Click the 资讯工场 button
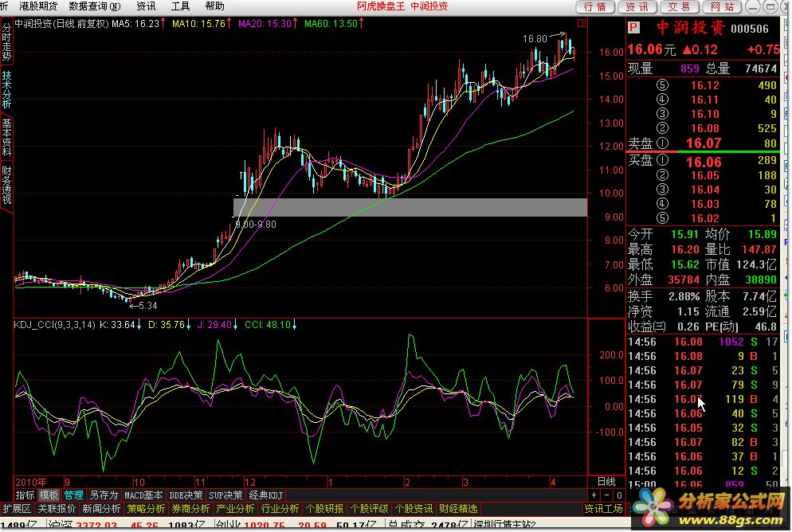The width and height of the screenshot is (792, 532). click(x=603, y=508)
